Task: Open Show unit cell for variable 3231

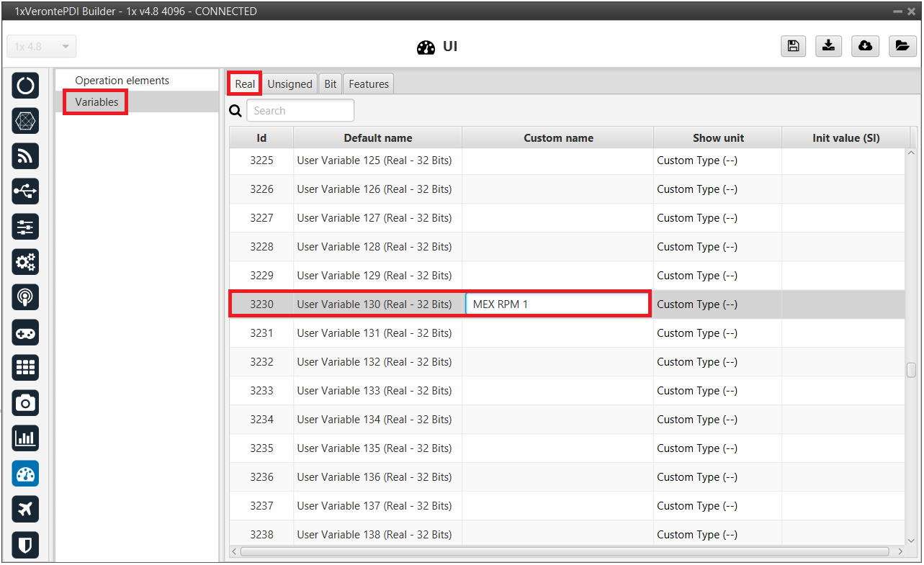Action: tap(717, 333)
